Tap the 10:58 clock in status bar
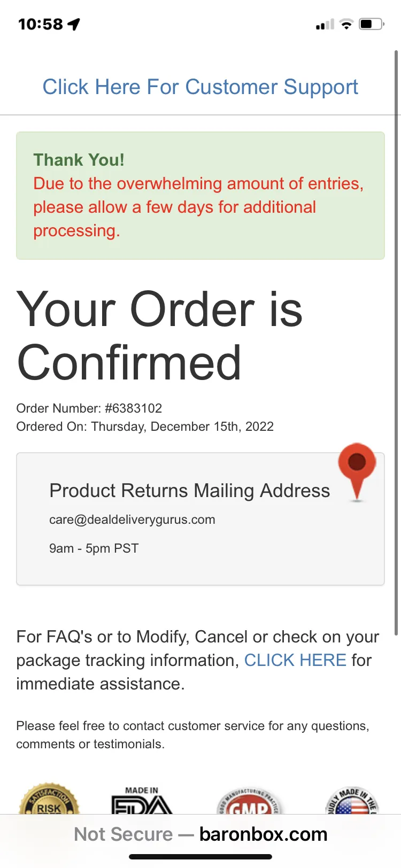Screen dimensions: 401x868 [x=41, y=24]
